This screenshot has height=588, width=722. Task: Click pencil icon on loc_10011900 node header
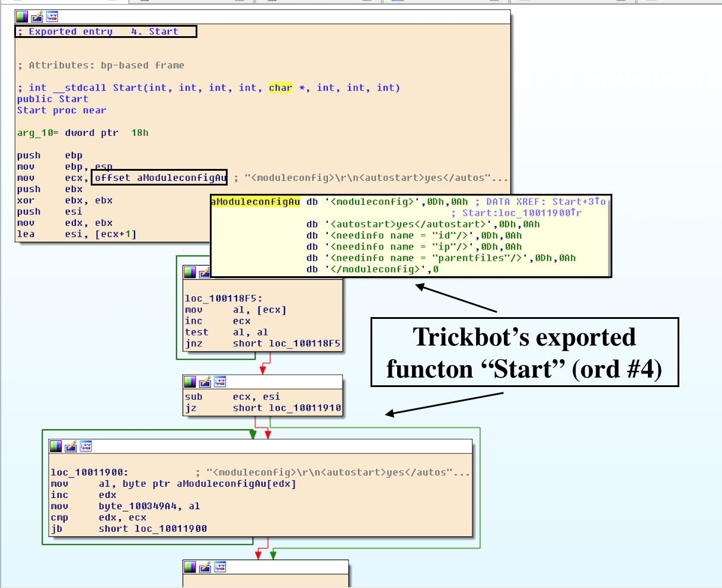(x=71, y=446)
